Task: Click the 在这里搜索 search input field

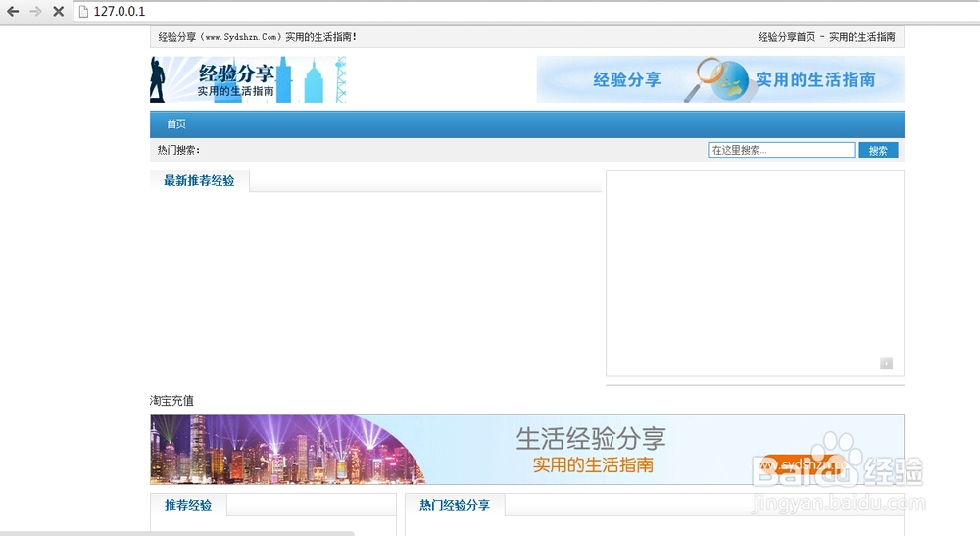Action: pos(781,150)
